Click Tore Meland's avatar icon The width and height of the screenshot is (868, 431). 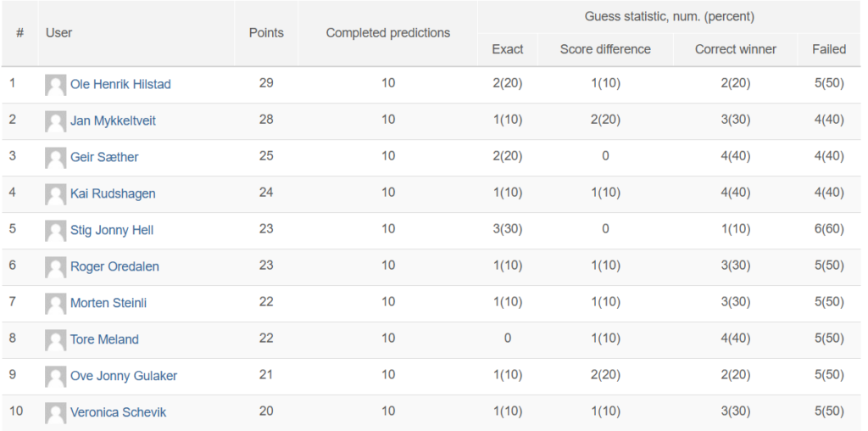(55, 340)
